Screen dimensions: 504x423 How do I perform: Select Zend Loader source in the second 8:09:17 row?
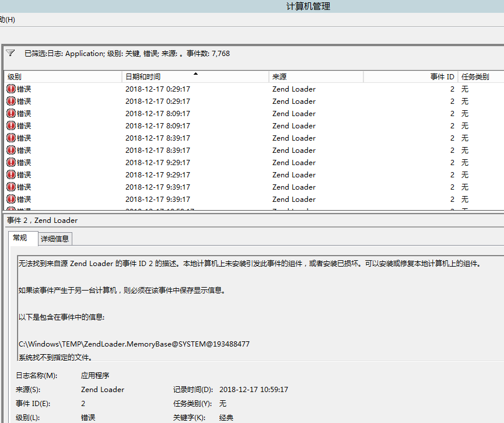293,126
